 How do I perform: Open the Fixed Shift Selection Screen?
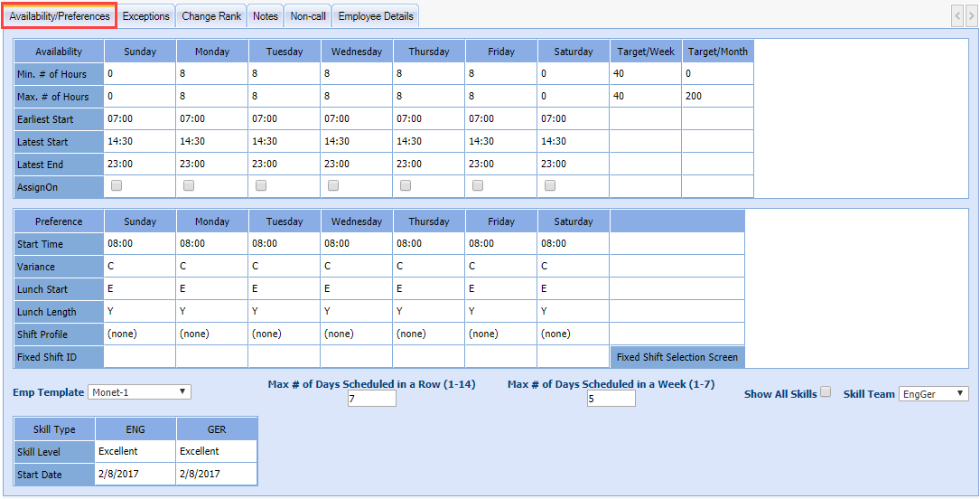coord(677,357)
